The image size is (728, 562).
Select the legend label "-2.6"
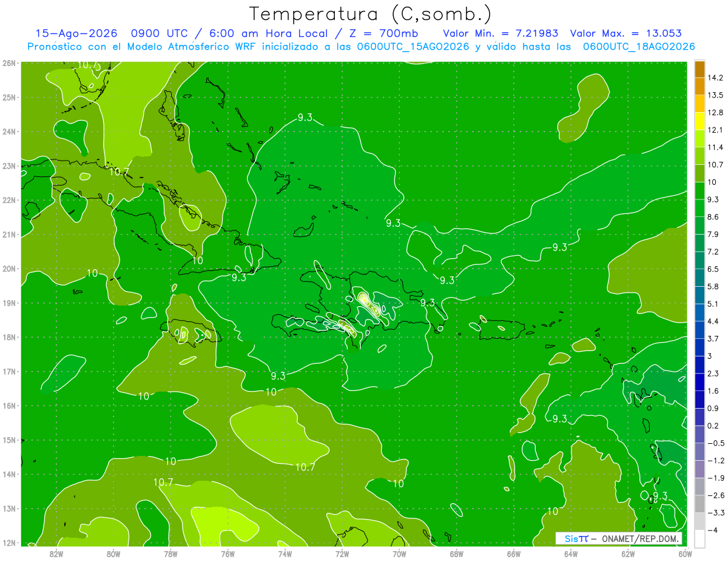point(715,495)
